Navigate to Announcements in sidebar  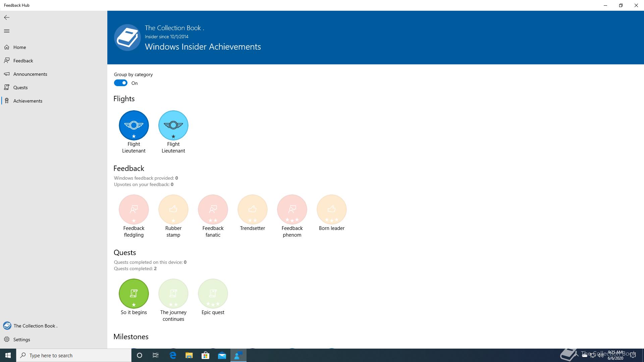[30, 74]
